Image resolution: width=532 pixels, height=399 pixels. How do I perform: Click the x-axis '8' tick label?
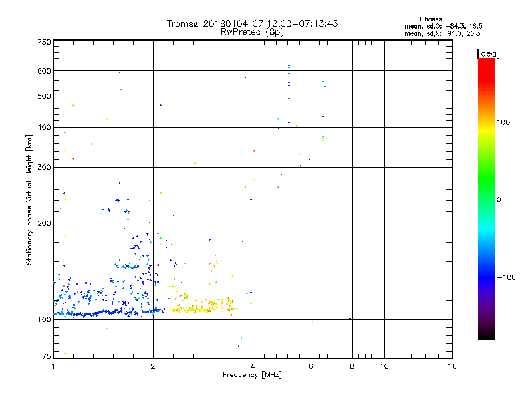(352, 366)
